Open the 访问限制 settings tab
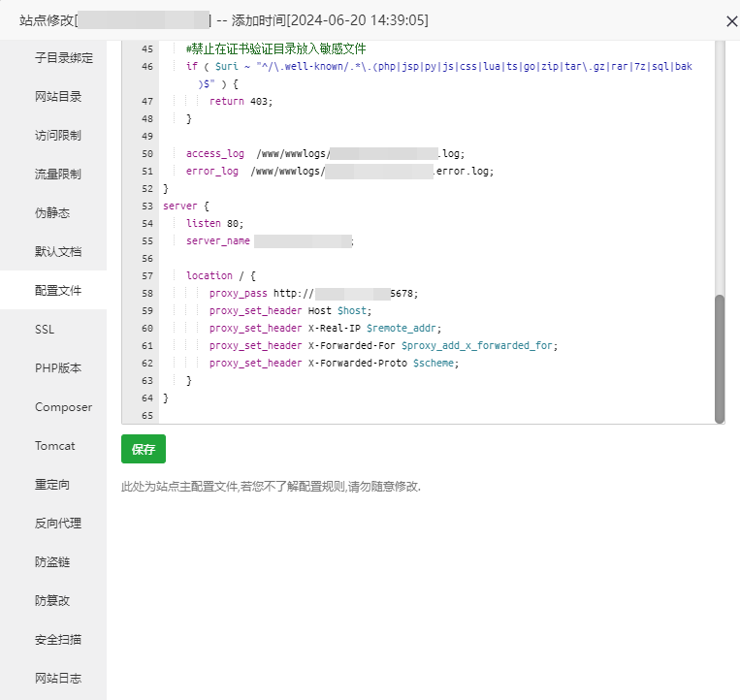 [58, 135]
